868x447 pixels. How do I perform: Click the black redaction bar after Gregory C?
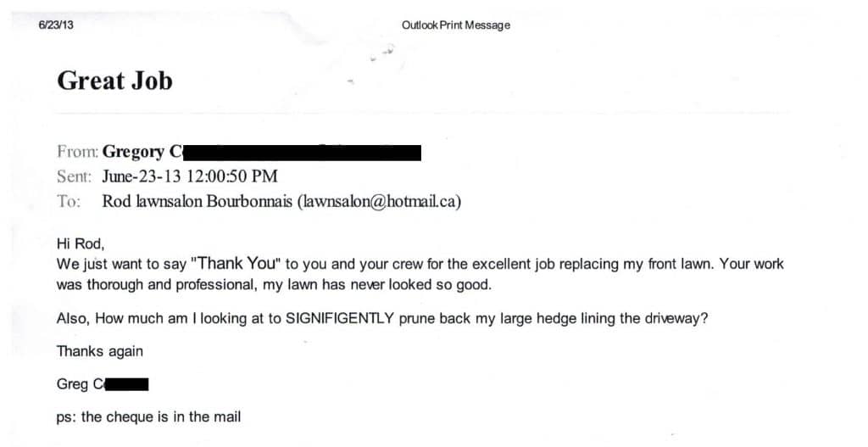coord(302,153)
